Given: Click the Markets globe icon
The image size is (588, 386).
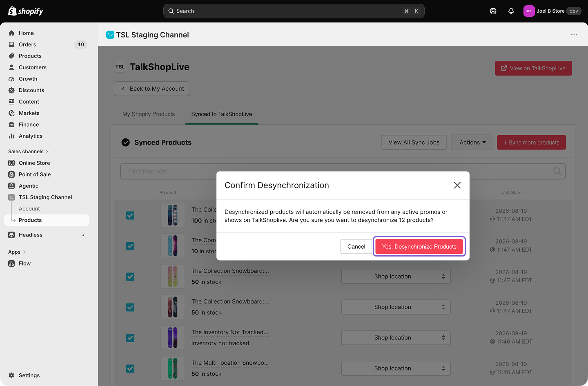Looking at the screenshot, I should pyautogui.click(x=11, y=113).
